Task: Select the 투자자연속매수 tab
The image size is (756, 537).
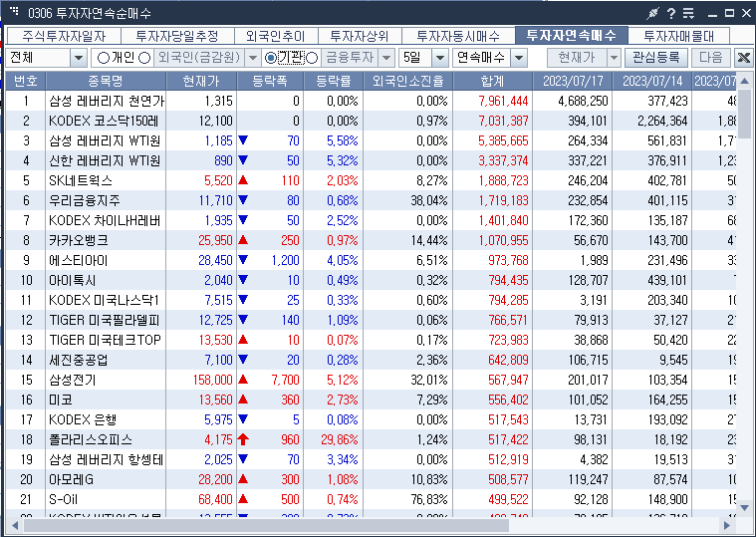Action: pos(572,35)
